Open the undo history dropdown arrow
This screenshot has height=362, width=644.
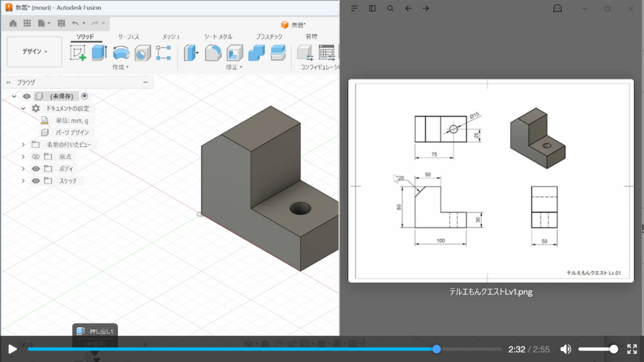point(84,23)
